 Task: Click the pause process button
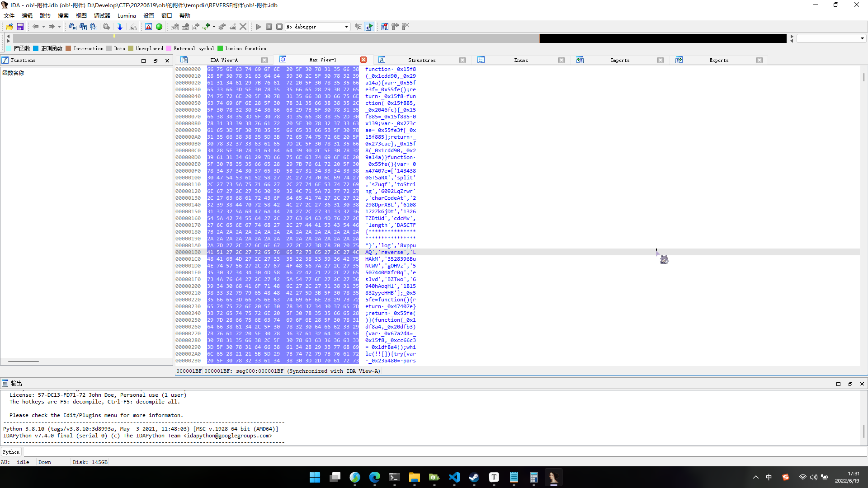tap(269, 27)
